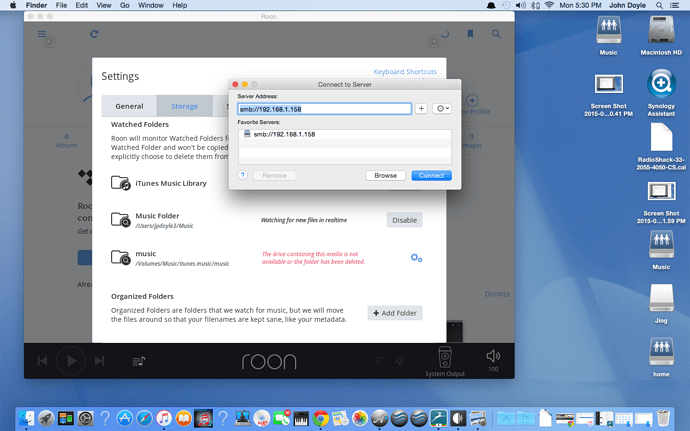
Task: Open the John Doyle user menu
Action: (627, 5)
